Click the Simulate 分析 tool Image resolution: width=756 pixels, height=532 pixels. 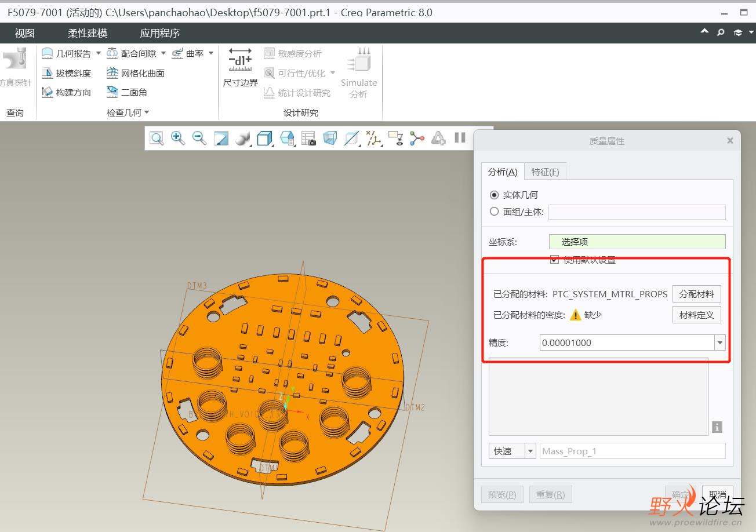coord(359,72)
